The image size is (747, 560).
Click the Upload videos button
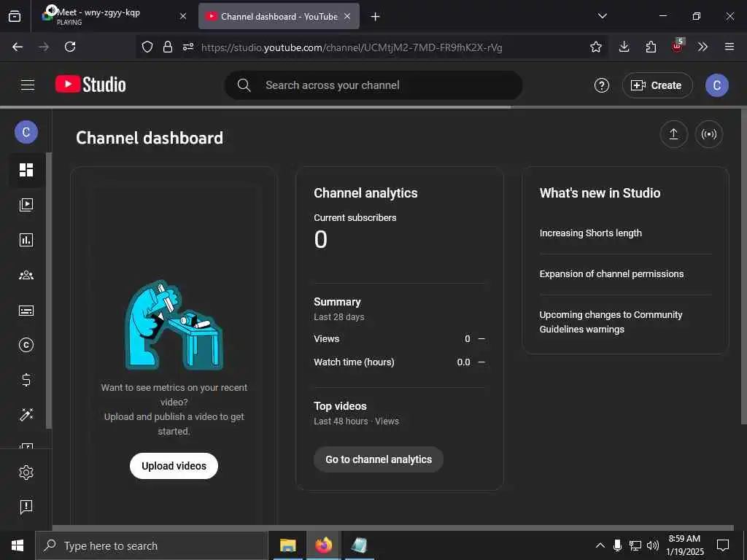tap(174, 466)
